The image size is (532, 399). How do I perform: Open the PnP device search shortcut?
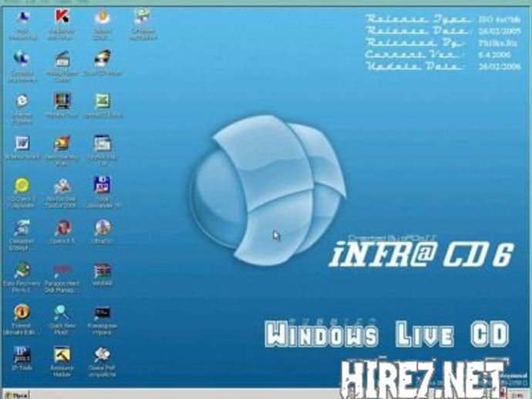pyautogui.click(x=103, y=354)
